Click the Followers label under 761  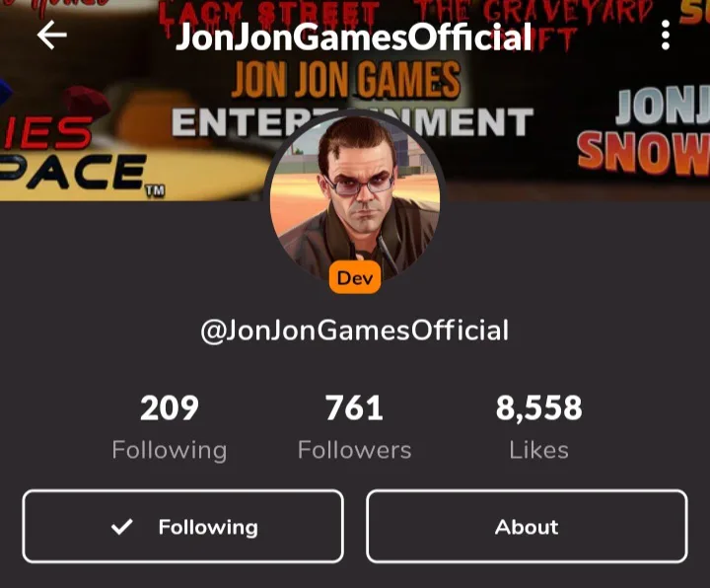[x=355, y=450]
